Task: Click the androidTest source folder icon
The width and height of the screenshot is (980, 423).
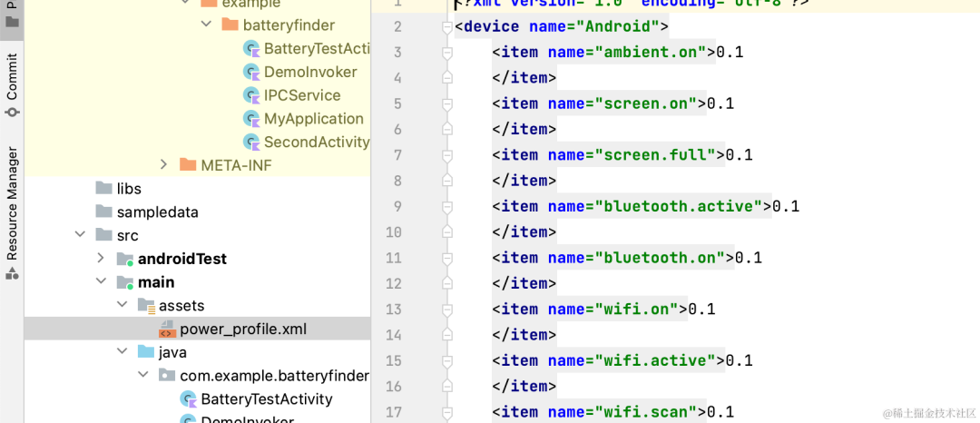Action: [x=125, y=259]
